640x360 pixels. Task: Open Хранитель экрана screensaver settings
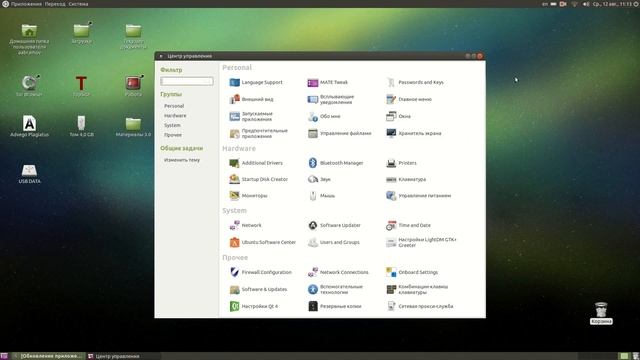coord(413,133)
